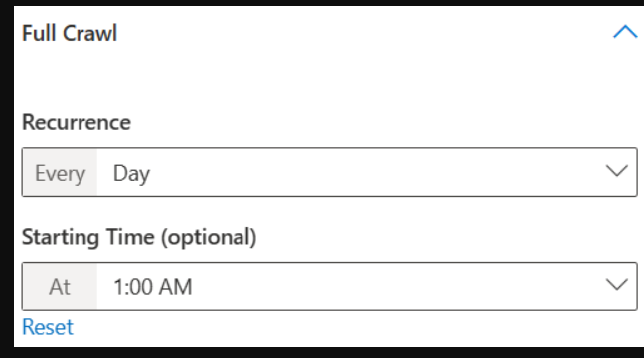
Task: Click the blue up-arrow icon near Full Crawl
Action: (625, 32)
